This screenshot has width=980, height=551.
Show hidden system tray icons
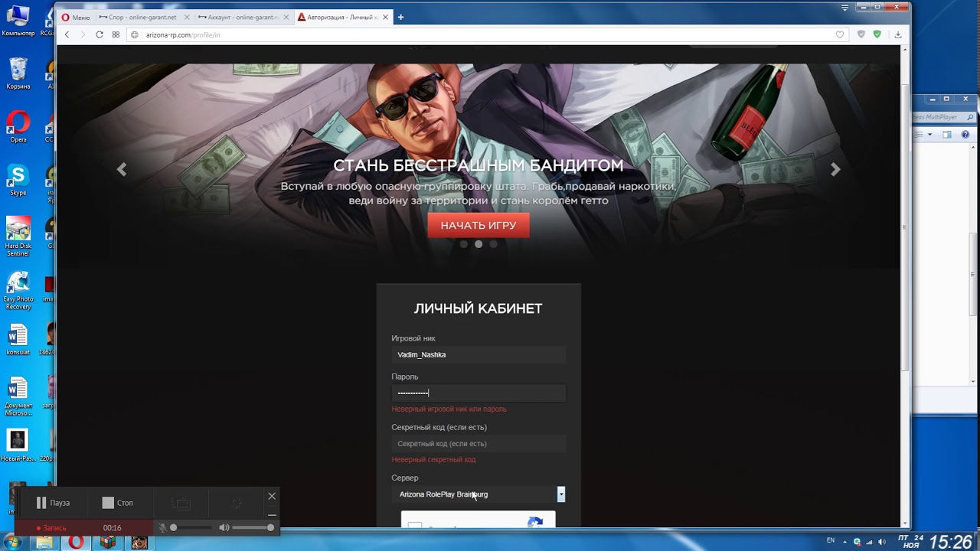[846, 541]
